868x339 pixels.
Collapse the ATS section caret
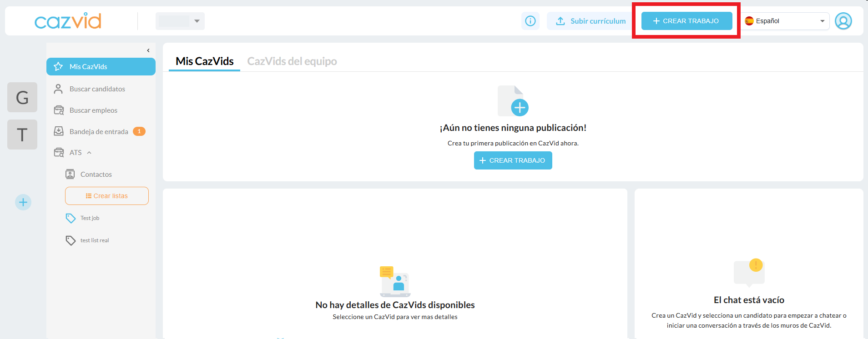[x=89, y=153]
